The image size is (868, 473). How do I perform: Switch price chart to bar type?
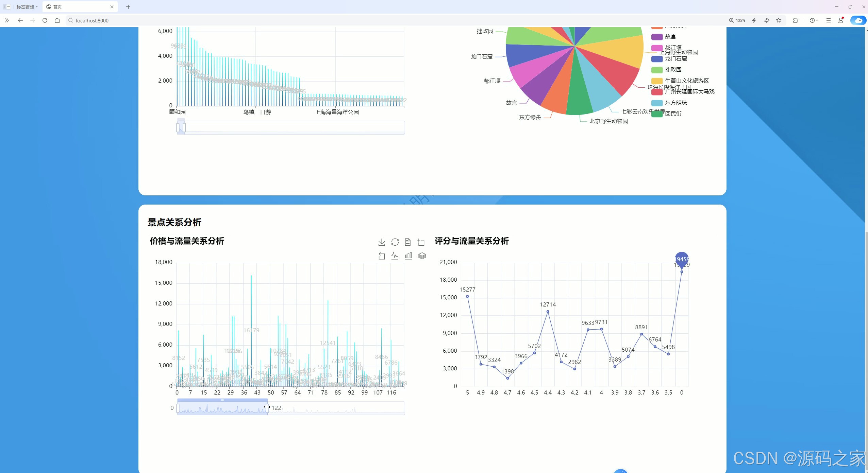click(408, 256)
